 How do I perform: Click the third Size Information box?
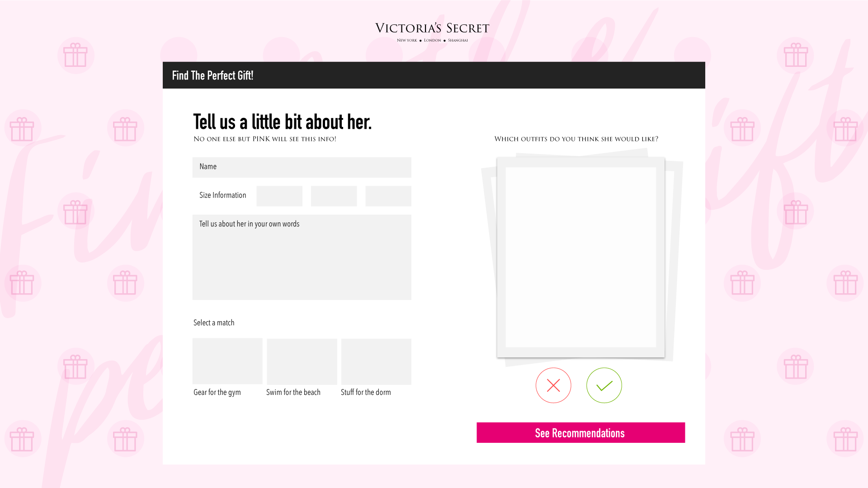tap(388, 196)
